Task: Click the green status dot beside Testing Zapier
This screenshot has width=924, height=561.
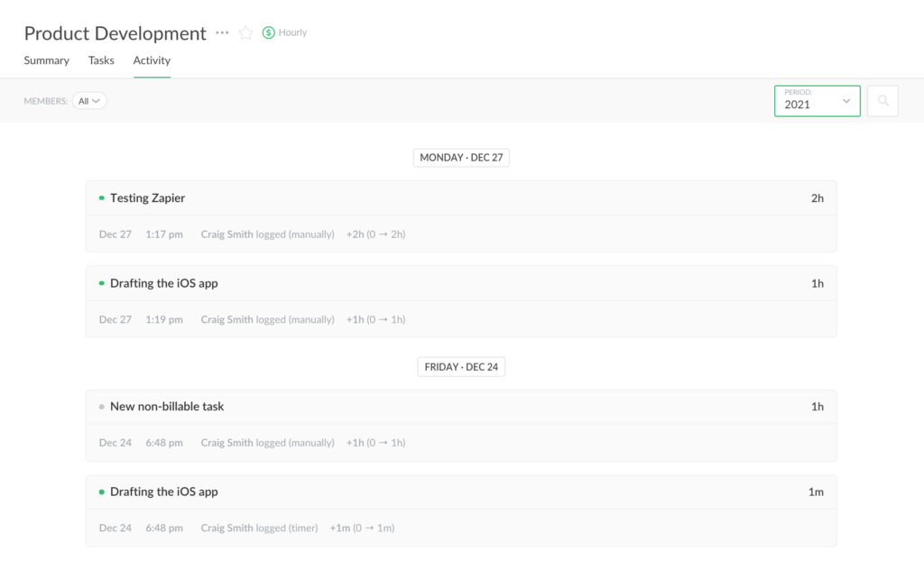Action: click(x=102, y=198)
